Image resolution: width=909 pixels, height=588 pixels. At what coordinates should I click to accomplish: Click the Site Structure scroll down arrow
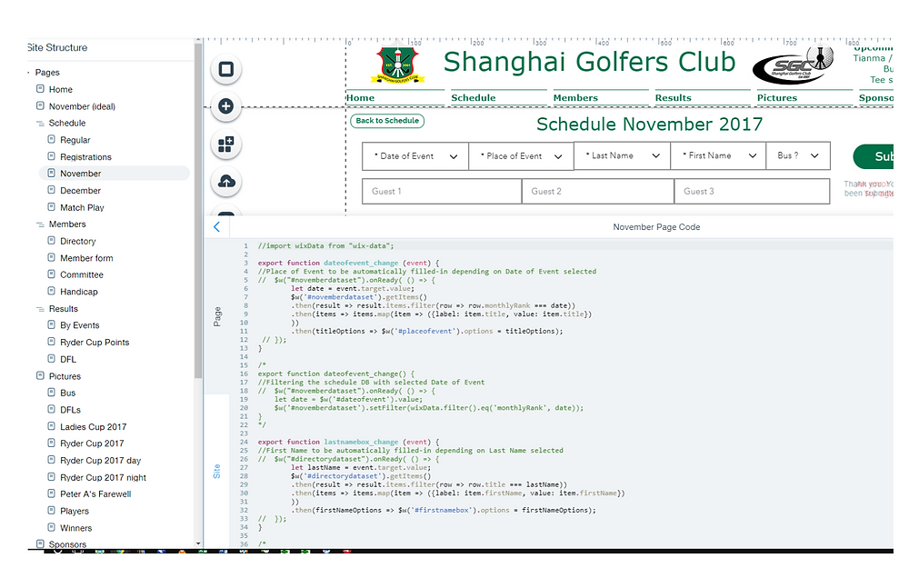[198, 543]
